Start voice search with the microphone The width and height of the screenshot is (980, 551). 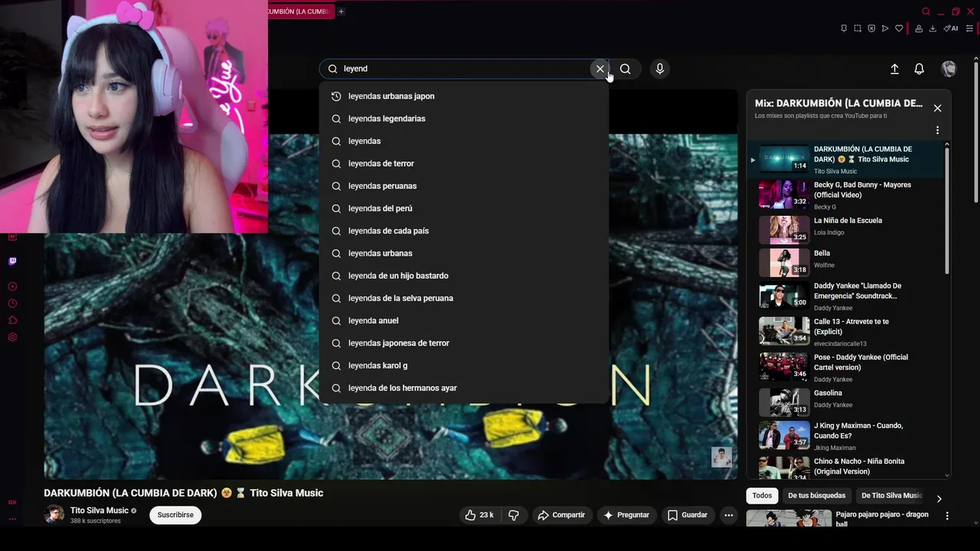pos(660,69)
